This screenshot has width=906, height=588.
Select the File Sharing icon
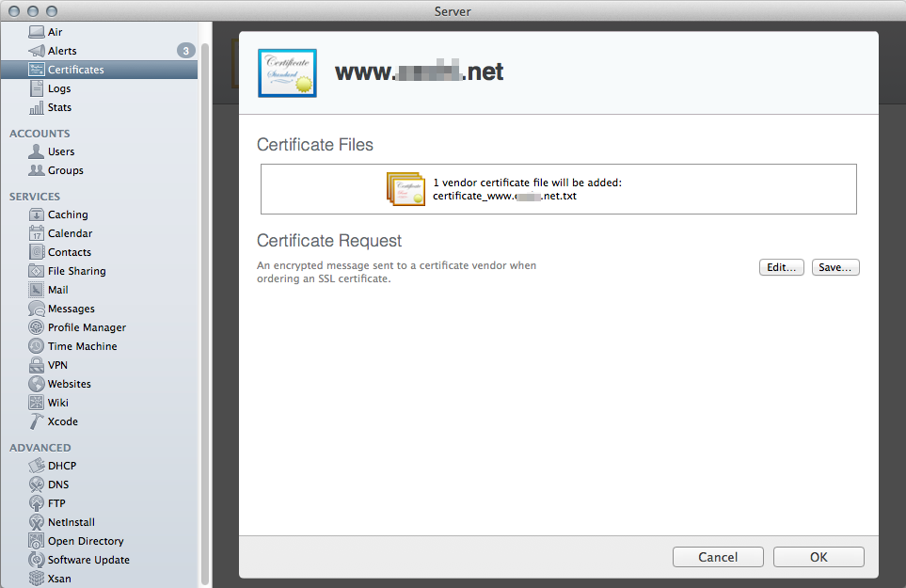tap(37, 271)
